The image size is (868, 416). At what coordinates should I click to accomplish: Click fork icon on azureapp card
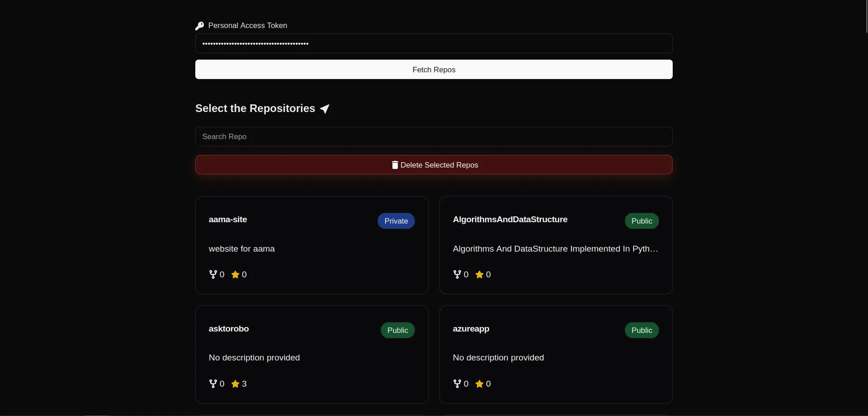click(x=457, y=383)
